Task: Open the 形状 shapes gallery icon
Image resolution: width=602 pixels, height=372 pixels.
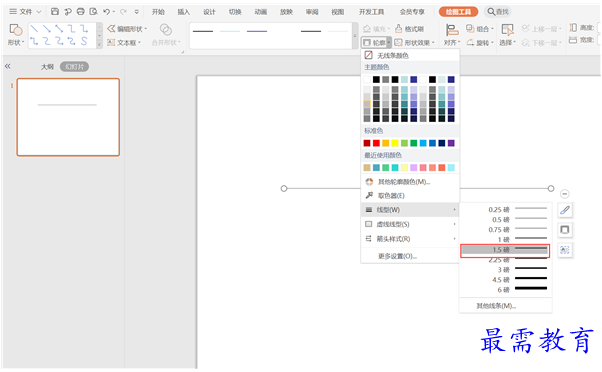Action: point(16,30)
